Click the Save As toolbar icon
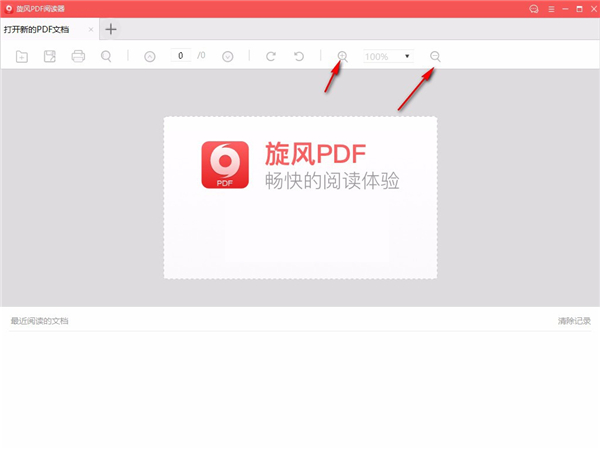Image resolution: width=600 pixels, height=450 pixels. point(50,56)
